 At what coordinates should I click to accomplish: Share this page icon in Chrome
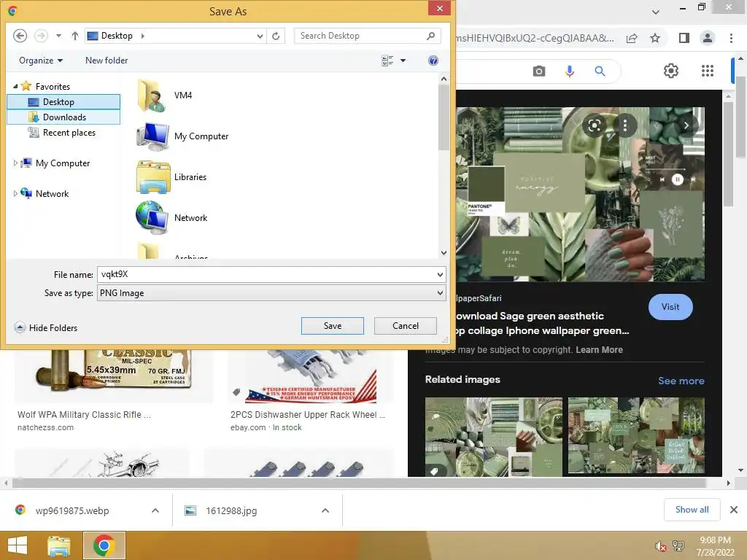[x=632, y=38]
